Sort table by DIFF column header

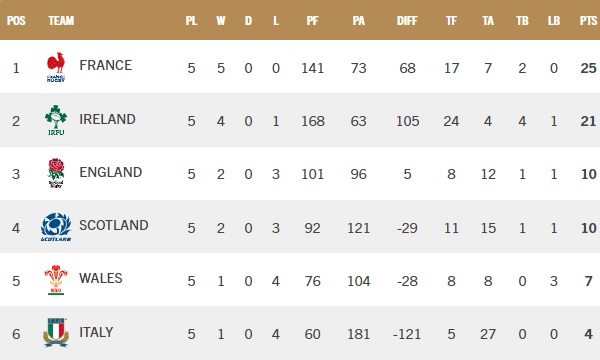[x=407, y=21]
